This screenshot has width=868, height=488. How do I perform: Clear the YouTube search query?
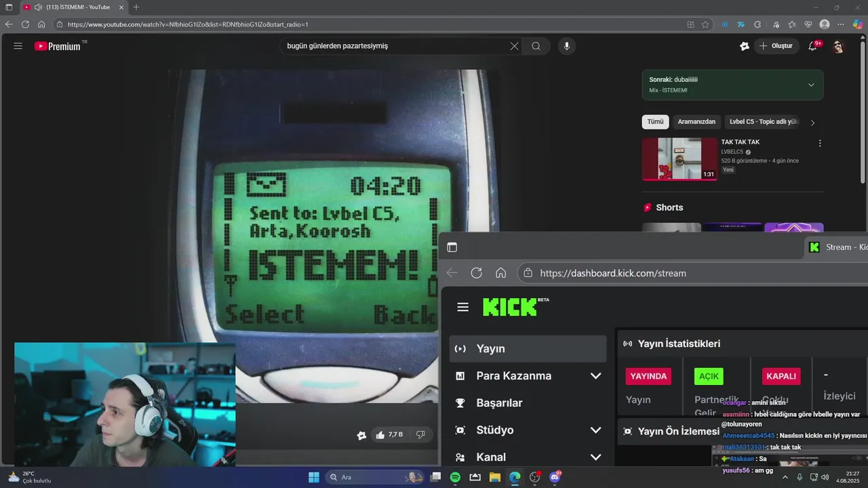click(514, 46)
